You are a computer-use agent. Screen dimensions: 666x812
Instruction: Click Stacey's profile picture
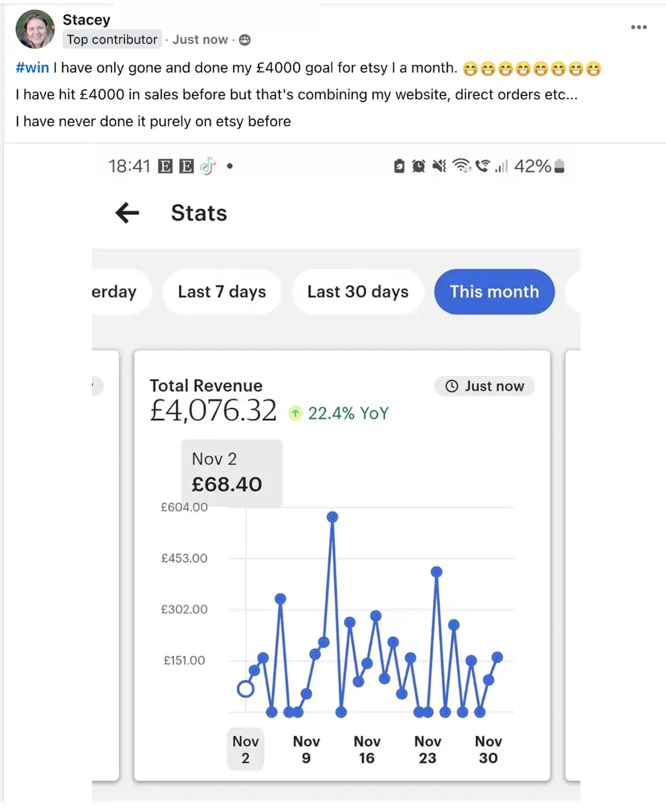point(35,30)
